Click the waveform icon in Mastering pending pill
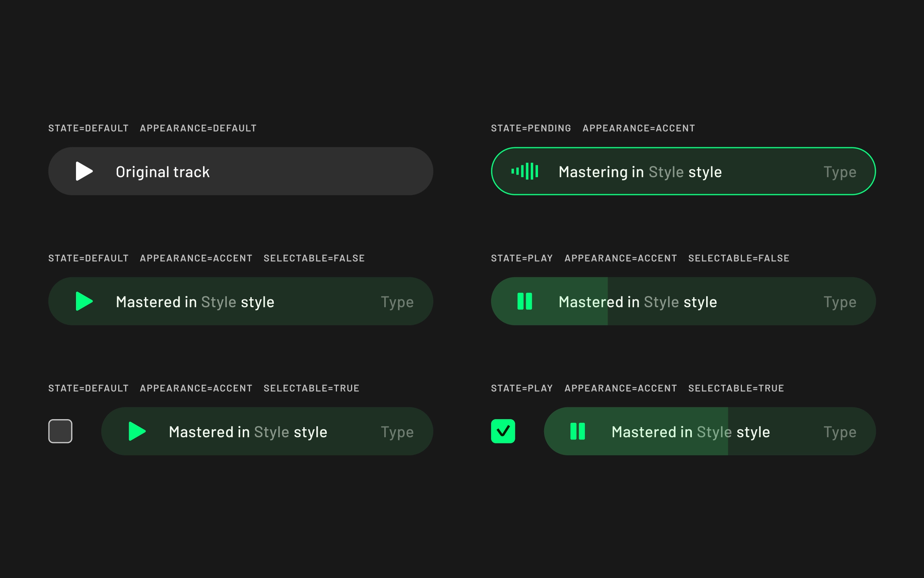 click(524, 171)
